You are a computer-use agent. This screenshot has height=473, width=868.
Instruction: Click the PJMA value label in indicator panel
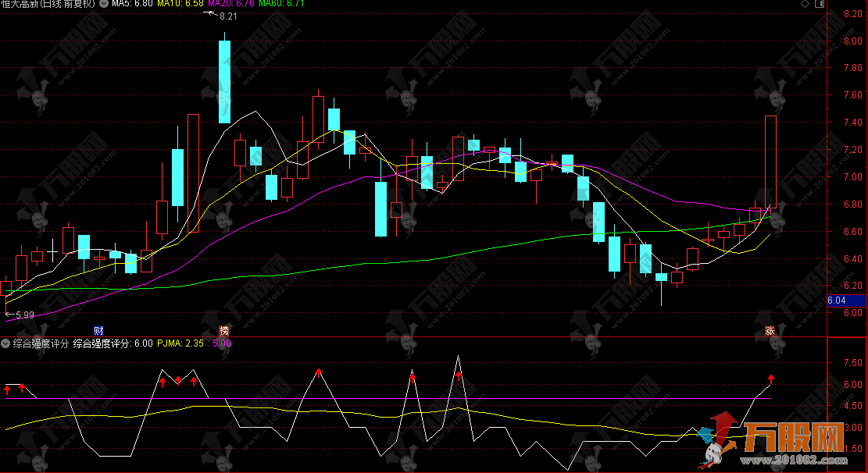coord(180,343)
